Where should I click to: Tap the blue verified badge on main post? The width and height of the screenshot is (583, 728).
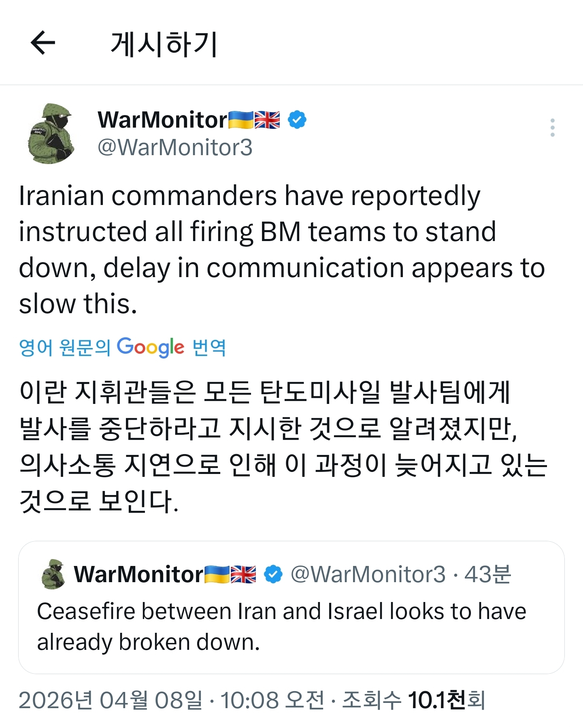297,120
